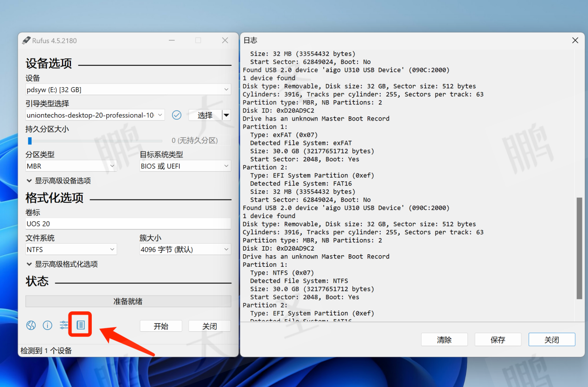The width and height of the screenshot is (588, 387).
Task: Click the log window vertical scrollbar thumb
Action: [579, 248]
